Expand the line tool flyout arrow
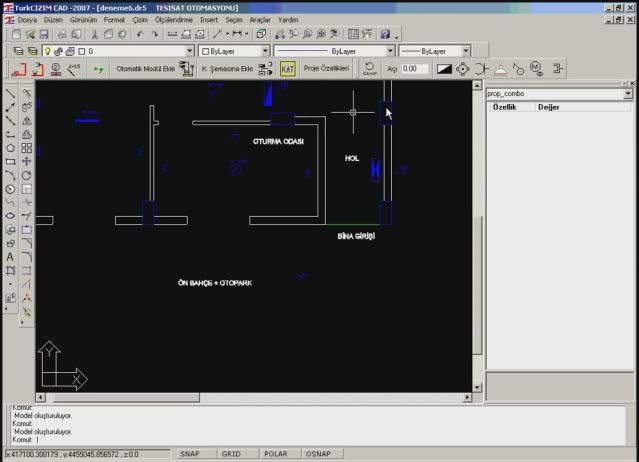 click(227, 35)
